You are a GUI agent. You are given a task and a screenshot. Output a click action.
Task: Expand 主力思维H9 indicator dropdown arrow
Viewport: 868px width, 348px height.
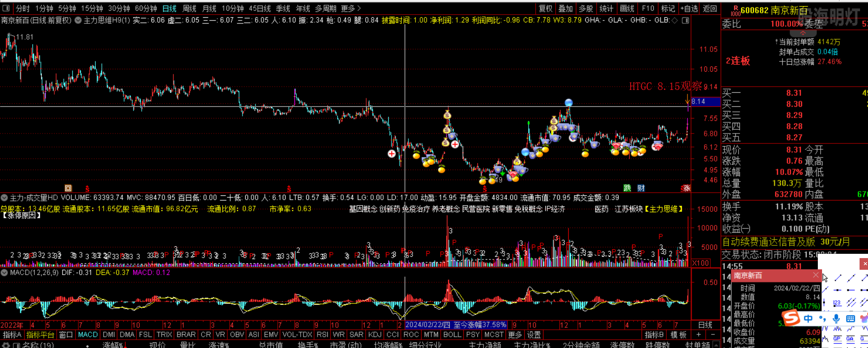pyautogui.click(x=78, y=20)
